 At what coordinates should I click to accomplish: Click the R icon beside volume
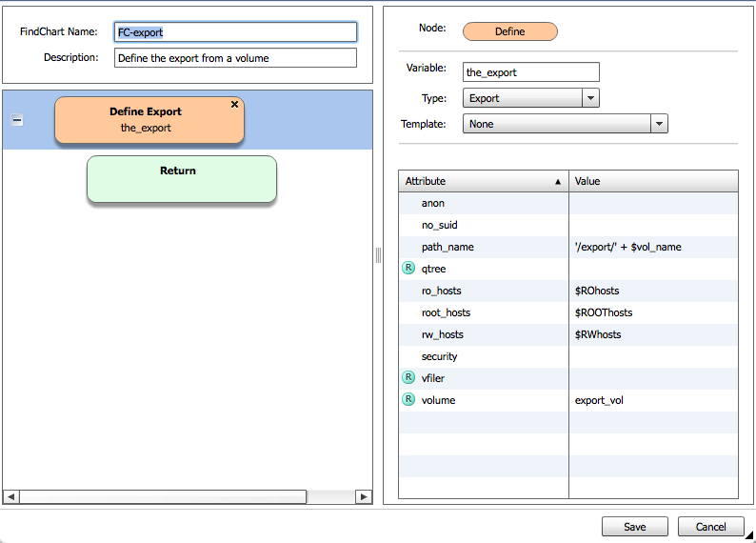pyautogui.click(x=408, y=400)
